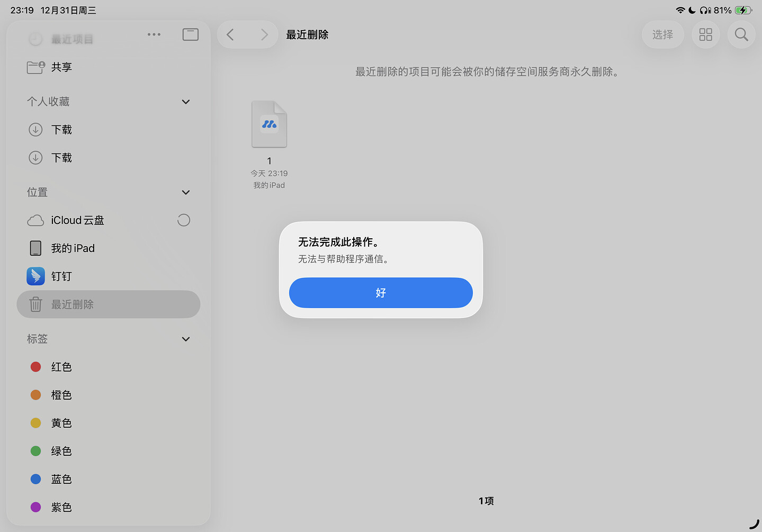The height and width of the screenshot is (532, 762).
Task: Collapse the 位置 section
Action: point(186,192)
